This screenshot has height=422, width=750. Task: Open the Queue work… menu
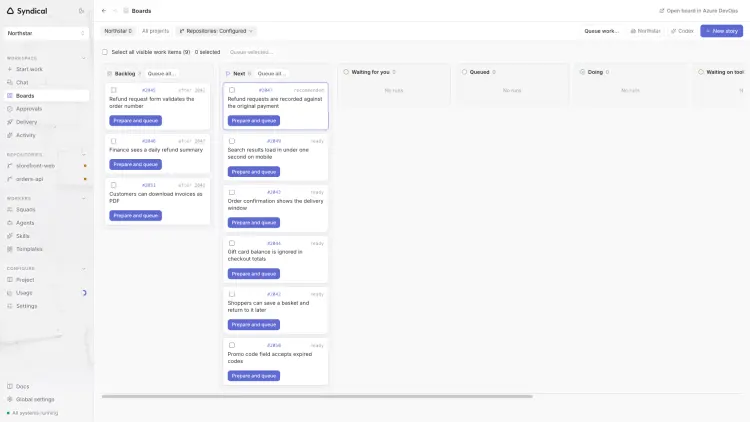(x=601, y=31)
